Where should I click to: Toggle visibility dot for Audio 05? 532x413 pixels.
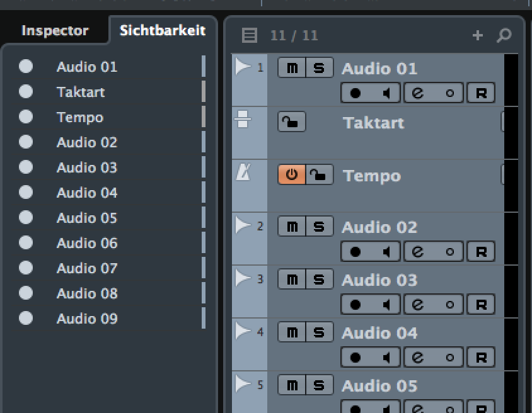[26, 217]
